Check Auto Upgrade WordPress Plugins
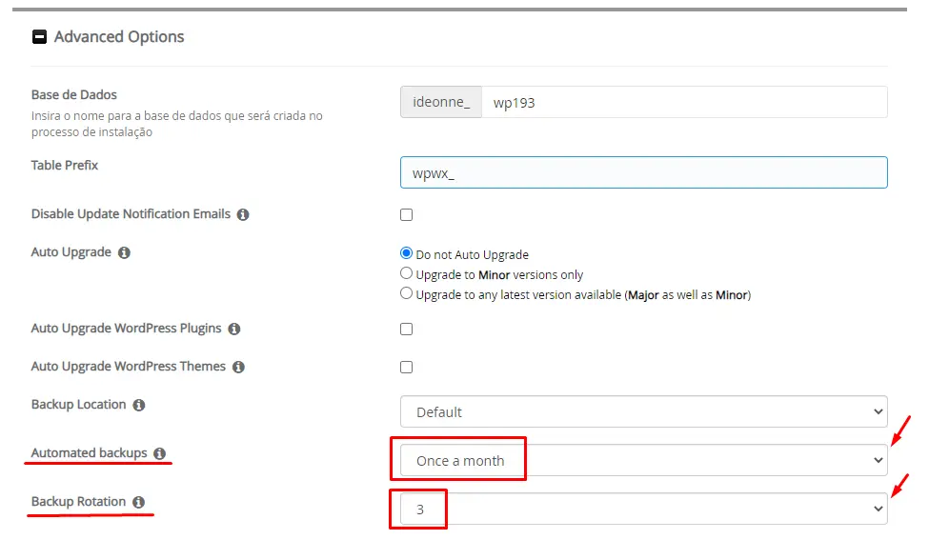Image resolution: width=929 pixels, height=560 pixels. point(406,329)
